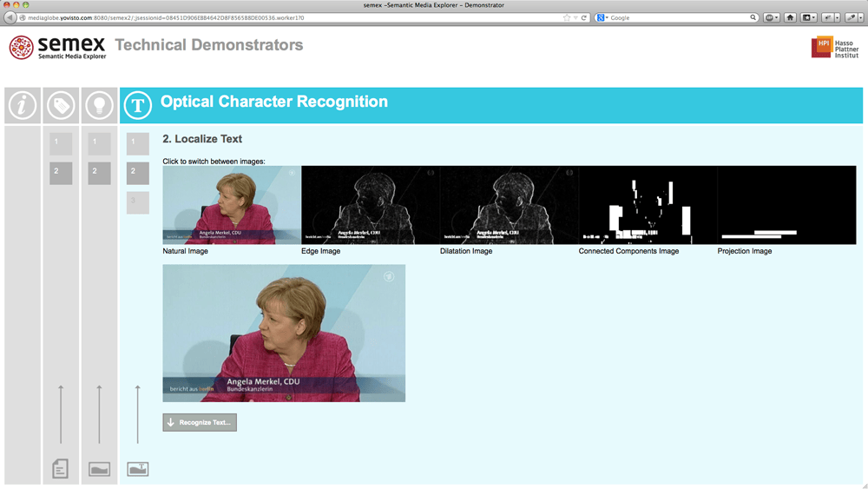Open the Google search engine dropdown
868x489 pixels.
click(x=602, y=17)
